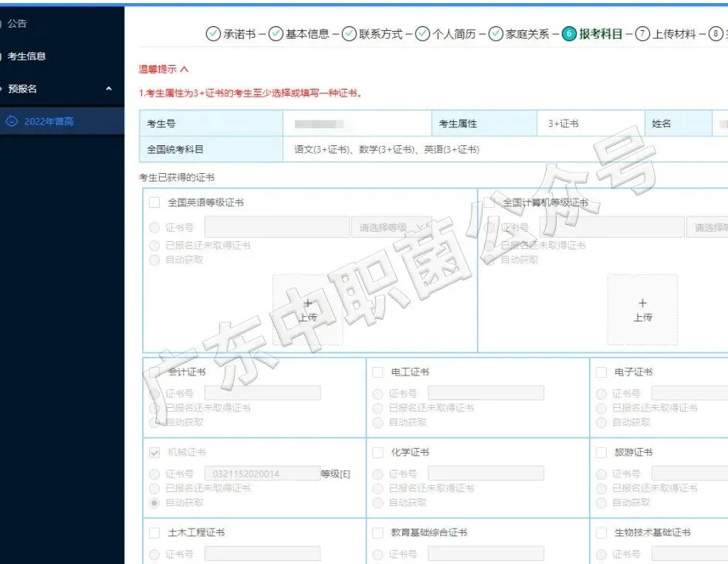Viewport: 728px width, 564px height.
Task: Collapse the 预报名 sidebar chevron
Action: coord(109,89)
